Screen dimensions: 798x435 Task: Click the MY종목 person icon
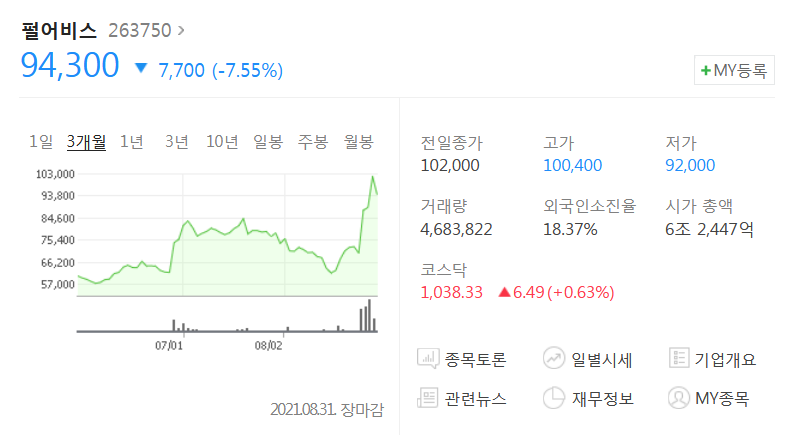[679, 398]
